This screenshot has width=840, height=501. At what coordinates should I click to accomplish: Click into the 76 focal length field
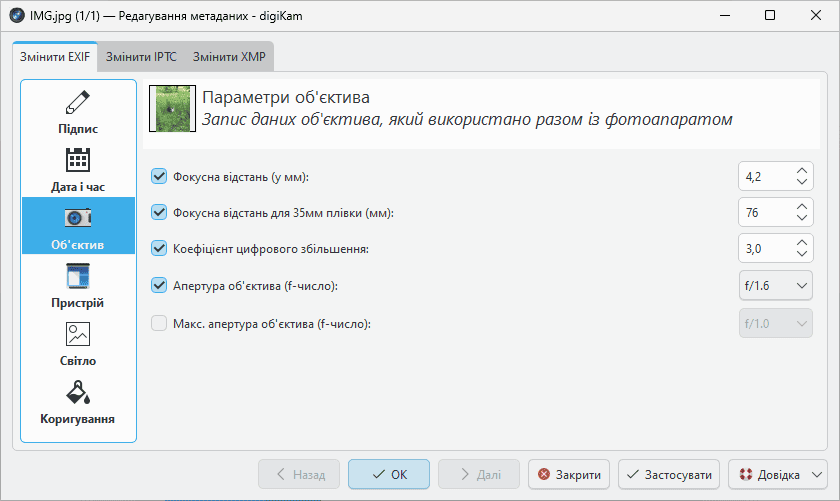coord(766,212)
